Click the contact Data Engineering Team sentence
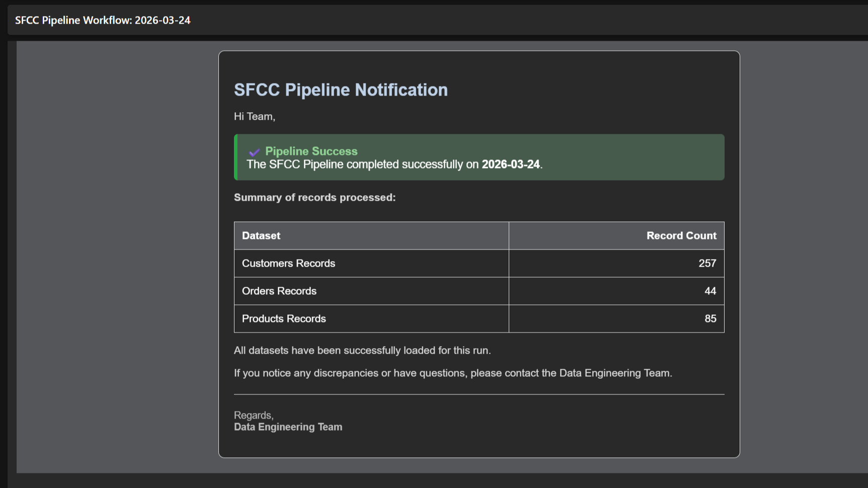 point(452,373)
